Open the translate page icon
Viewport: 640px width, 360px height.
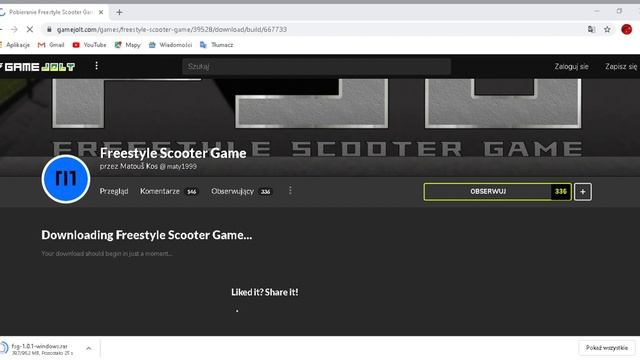[x=591, y=29]
